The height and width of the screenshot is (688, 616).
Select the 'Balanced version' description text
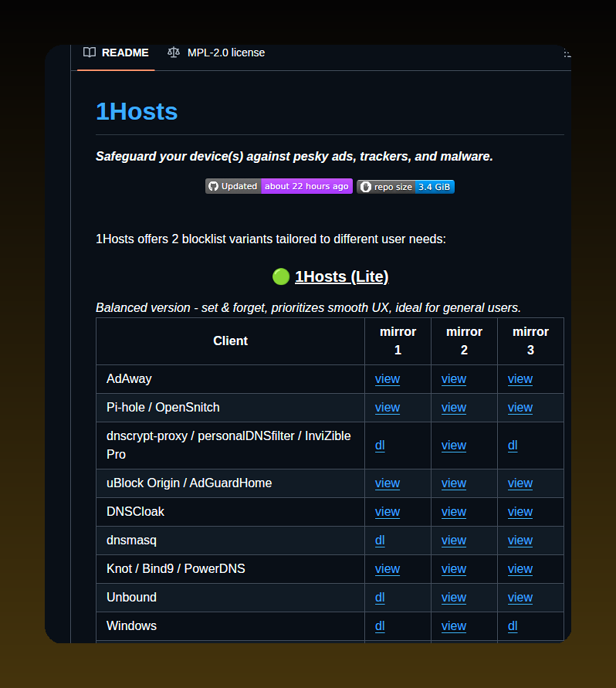[309, 308]
